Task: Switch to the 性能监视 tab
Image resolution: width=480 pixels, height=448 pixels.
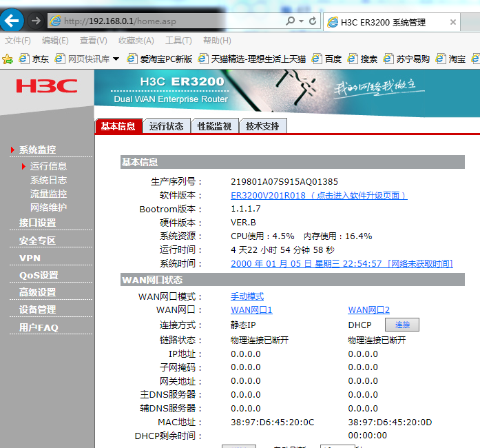Action: [x=215, y=126]
